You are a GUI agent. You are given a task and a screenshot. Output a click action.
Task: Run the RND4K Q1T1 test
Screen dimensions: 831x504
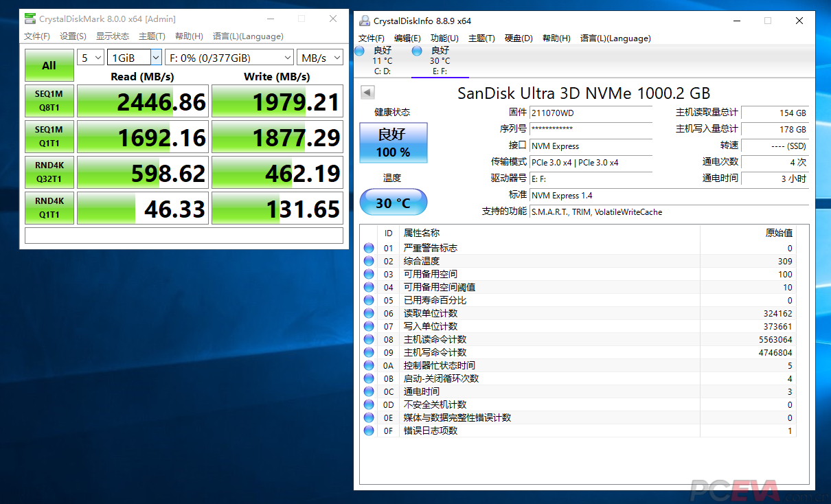49,209
